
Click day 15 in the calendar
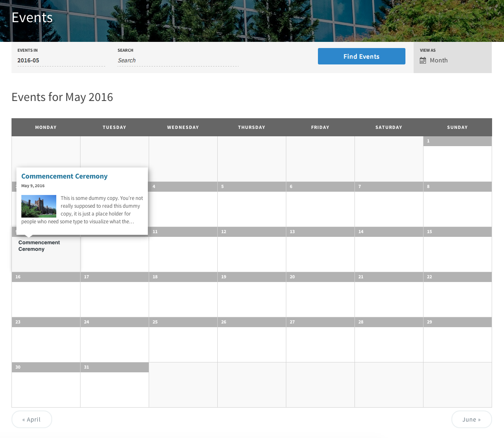[457, 253]
